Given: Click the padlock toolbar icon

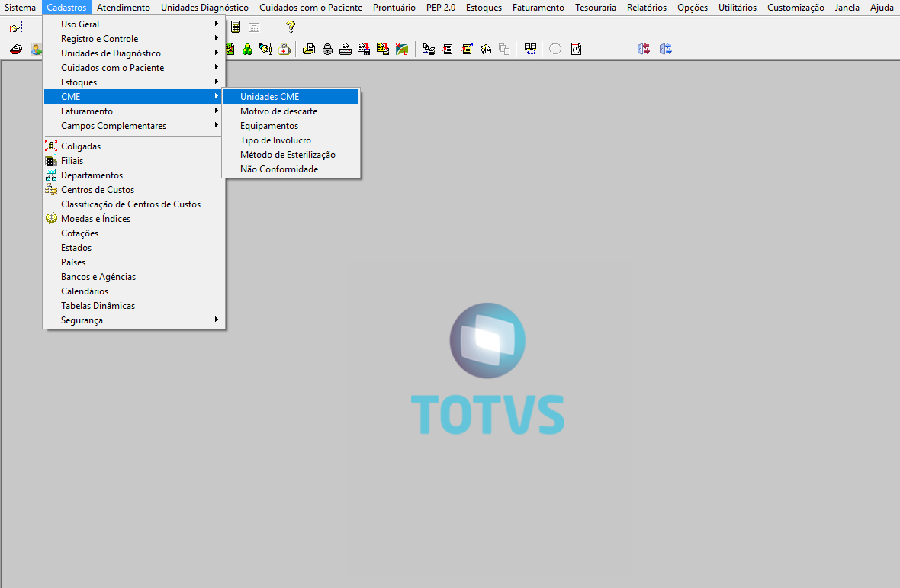Looking at the screenshot, I should coord(327,50).
